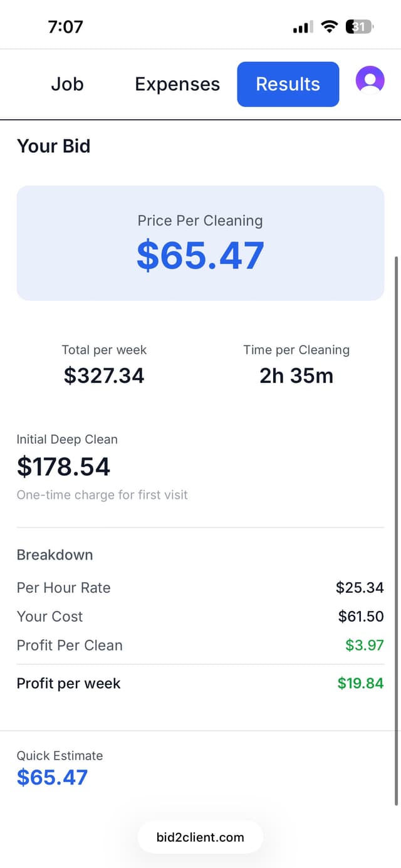Screen dimensions: 401x868
Task: Tap the Per Hour Rate $25.34 value
Action: pyautogui.click(x=360, y=588)
